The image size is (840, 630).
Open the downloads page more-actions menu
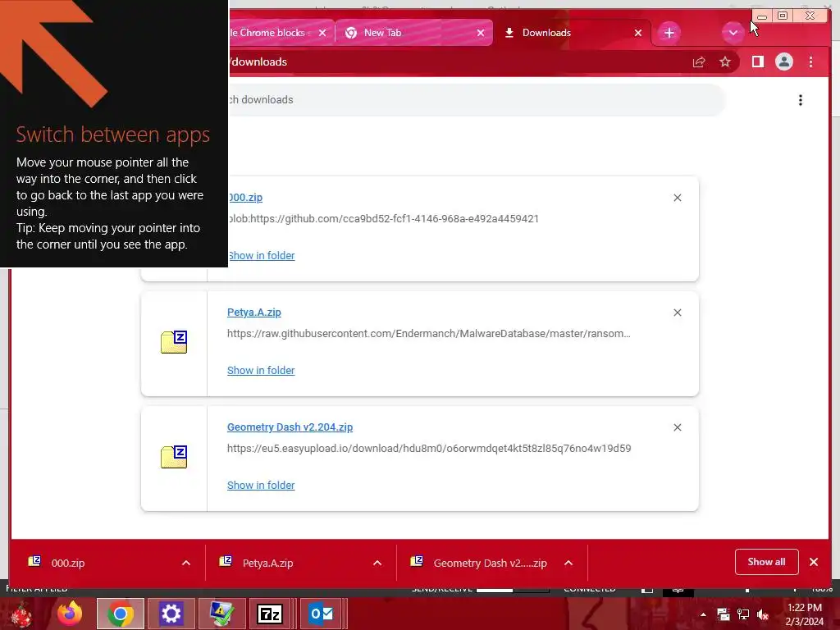click(x=801, y=100)
